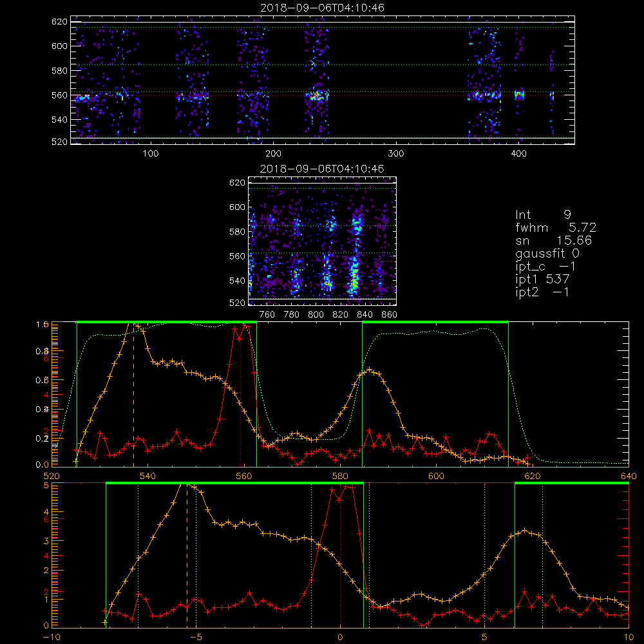Click x-axis label 860 on middle image
644x644 pixels.
pos(390,315)
